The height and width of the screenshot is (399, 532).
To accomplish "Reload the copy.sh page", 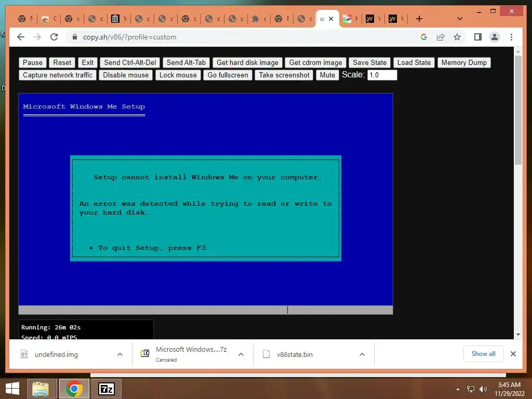I will point(54,37).
